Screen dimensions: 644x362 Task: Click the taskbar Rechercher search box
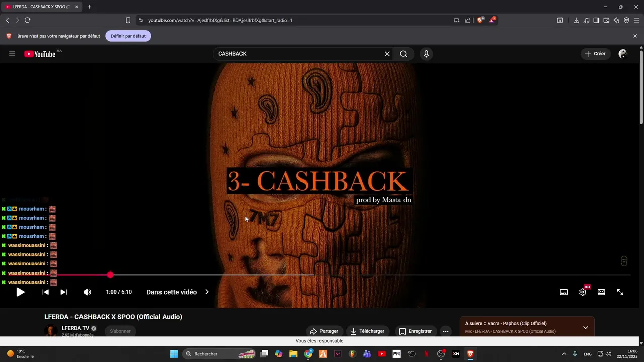pos(219,354)
